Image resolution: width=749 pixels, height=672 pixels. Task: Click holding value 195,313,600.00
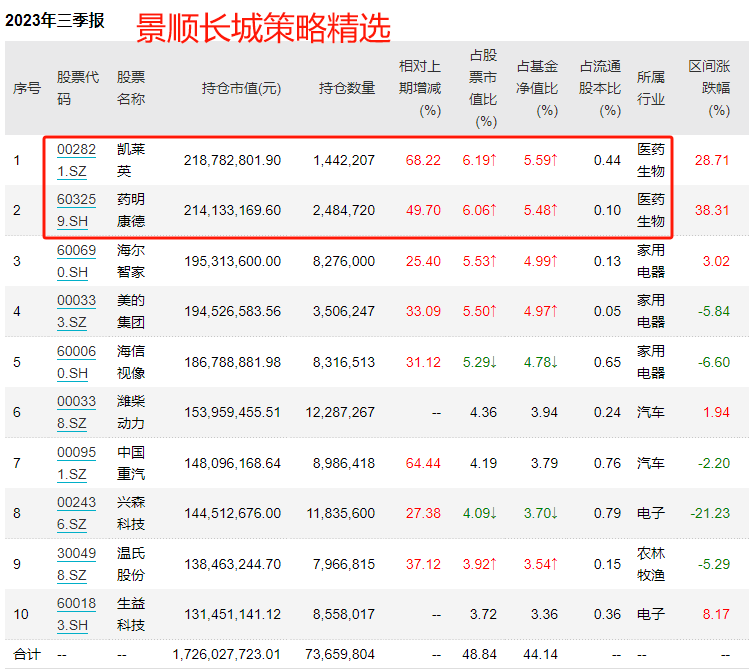pyautogui.click(x=232, y=262)
